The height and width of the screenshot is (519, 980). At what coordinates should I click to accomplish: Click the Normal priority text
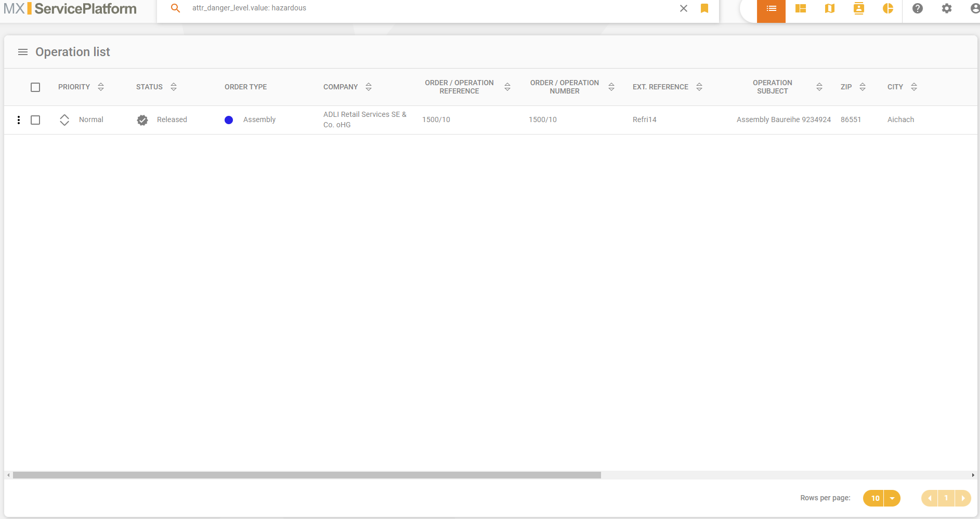(x=91, y=119)
